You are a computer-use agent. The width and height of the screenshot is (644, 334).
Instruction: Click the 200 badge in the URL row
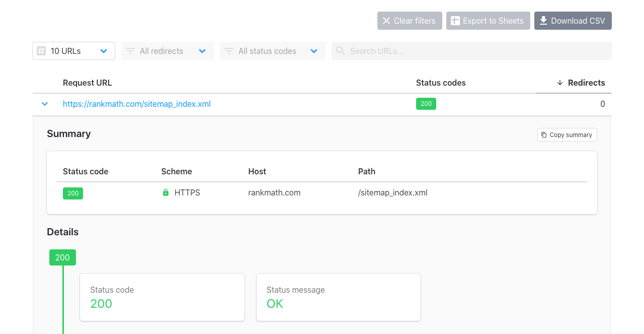point(426,104)
